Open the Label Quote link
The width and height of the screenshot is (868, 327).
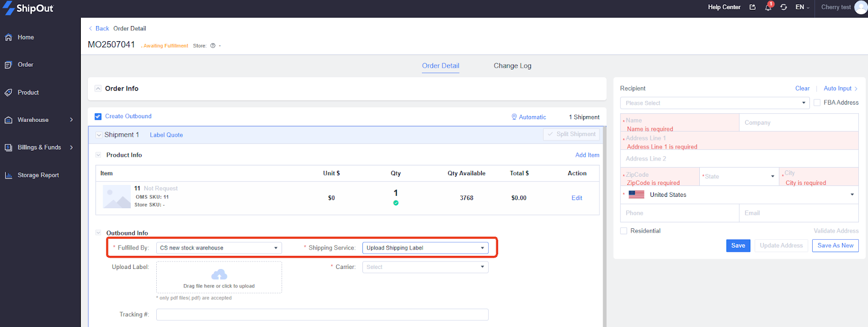pos(167,135)
